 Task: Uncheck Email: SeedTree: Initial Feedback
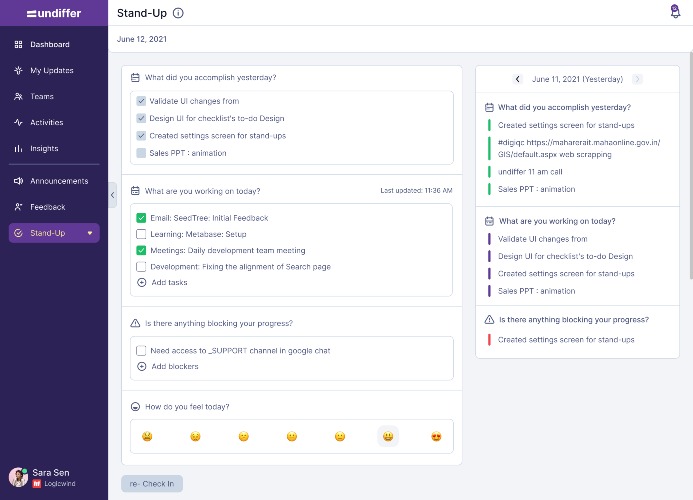(141, 218)
